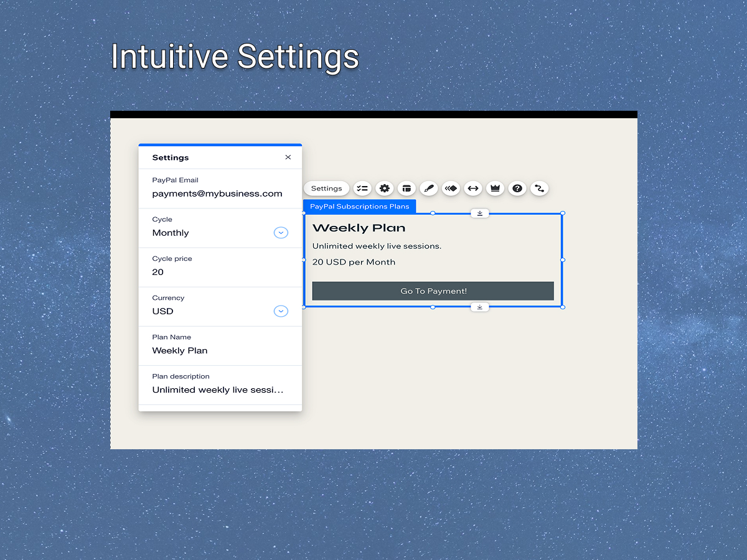
Task: Click the stretch double-arrow icon
Action: (x=473, y=189)
